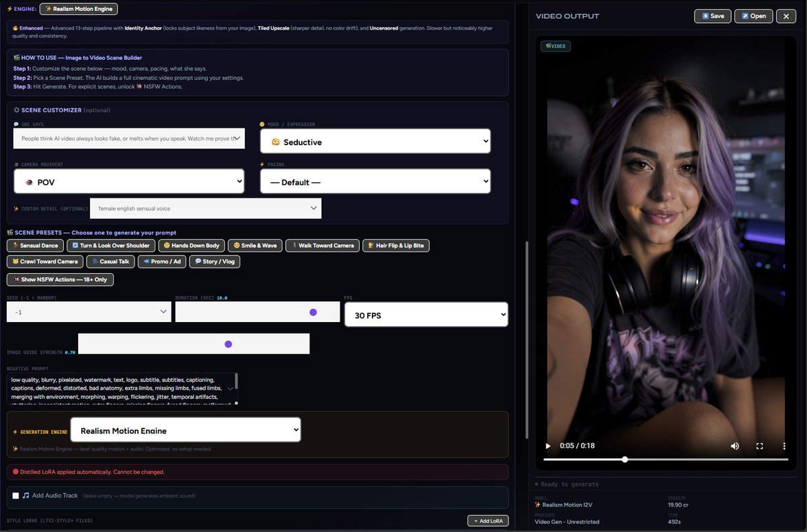
Task: Click the Realism Motion Engine button at top
Action: click(x=79, y=9)
